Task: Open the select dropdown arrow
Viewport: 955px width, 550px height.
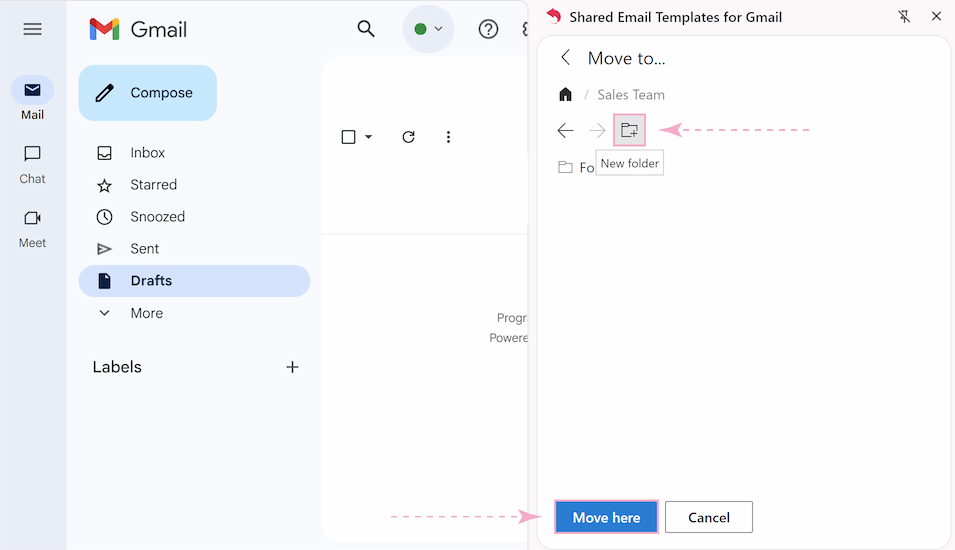Action: click(369, 137)
